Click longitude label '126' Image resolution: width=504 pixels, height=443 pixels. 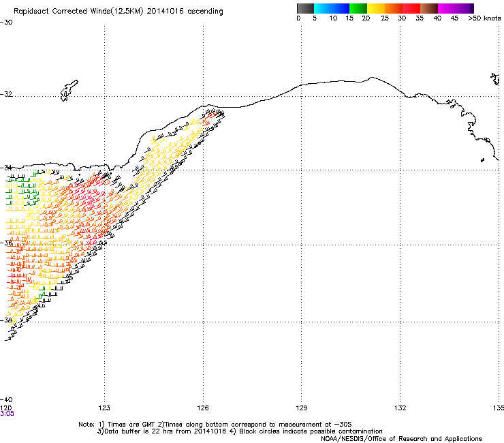tap(203, 408)
